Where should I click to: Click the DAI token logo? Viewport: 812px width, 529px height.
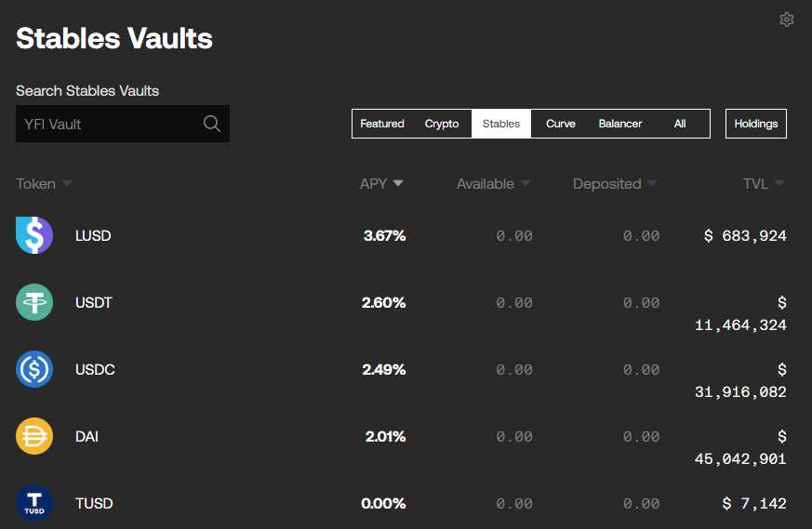pyautogui.click(x=34, y=436)
